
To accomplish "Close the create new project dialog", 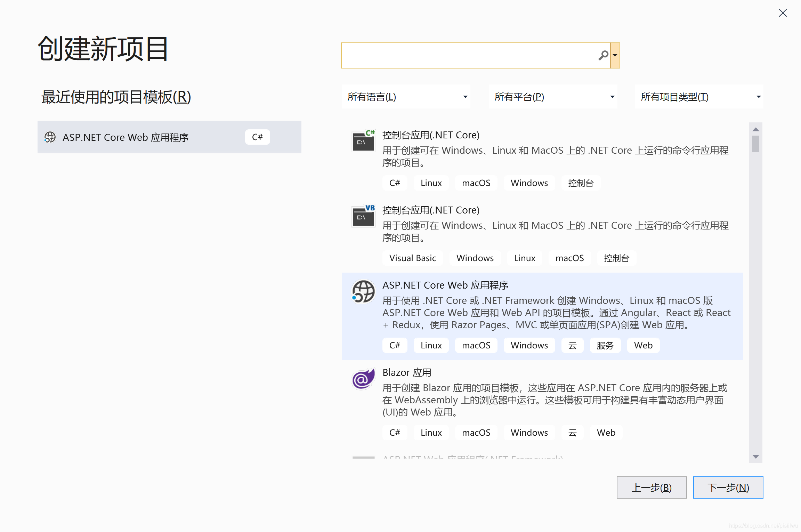I will pos(783,13).
